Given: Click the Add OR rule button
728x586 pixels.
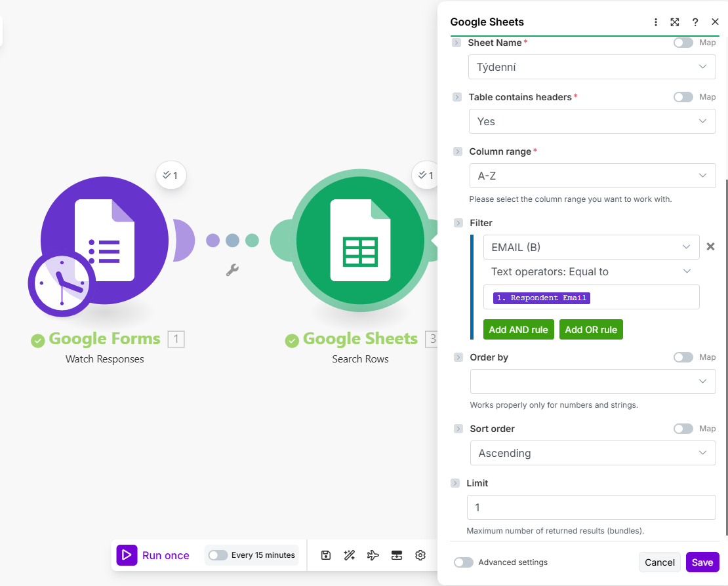Looking at the screenshot, I should coord(590,330).
